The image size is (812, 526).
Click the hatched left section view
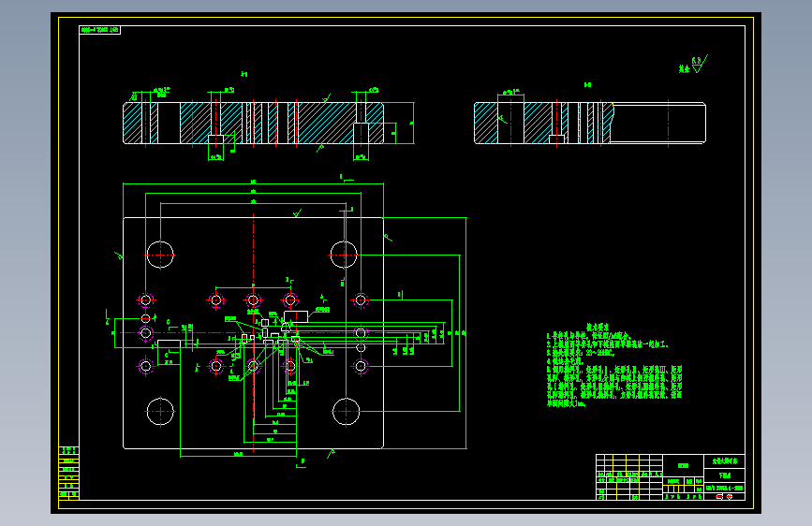click(x=253, y=124)
